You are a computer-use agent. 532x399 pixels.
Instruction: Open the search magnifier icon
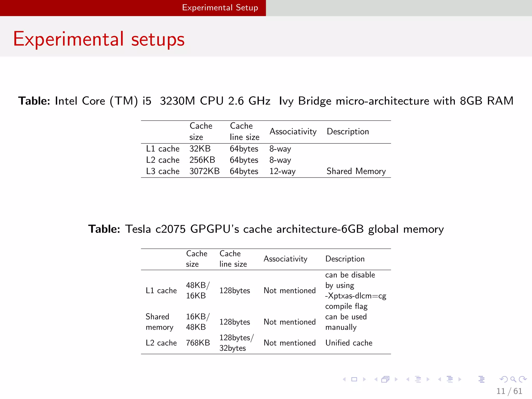pyautogui.click(x=513, y=379)
